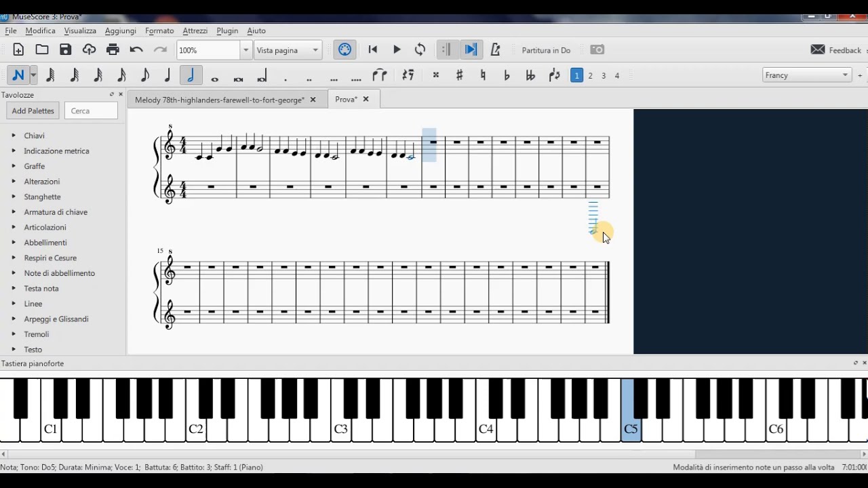Send feedback via Feedback button
The width and height of the screenshot is (868, 488).
[835, 50]
